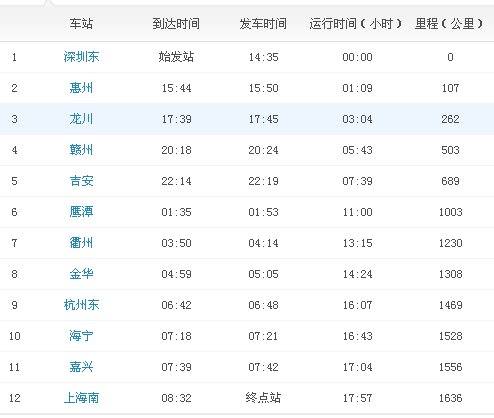Image resolution: width=494 pixels, height=418 pixels.
Task: Select departure time 06:48
Action: [263, 305]
